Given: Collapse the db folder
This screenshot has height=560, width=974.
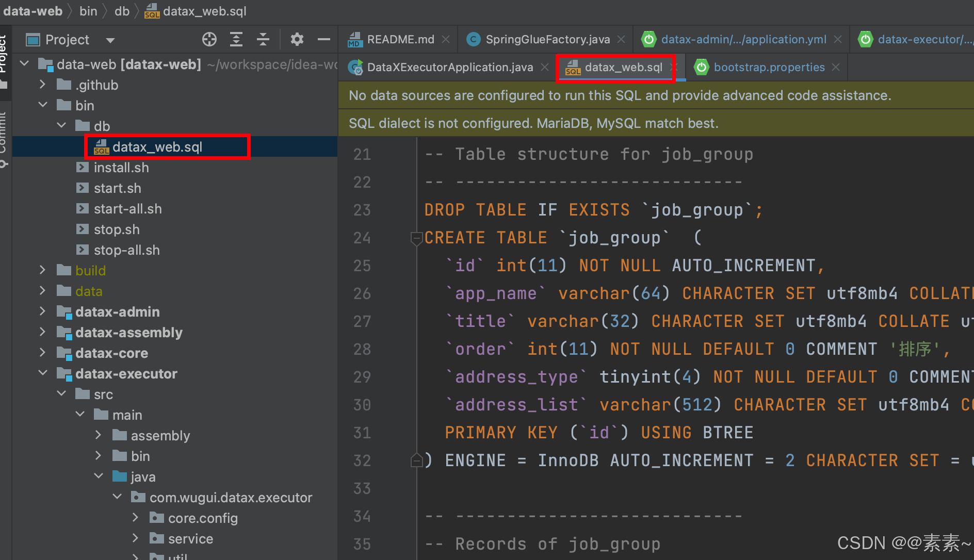Looking at the screenshot, I should click(x=61, y=126).
